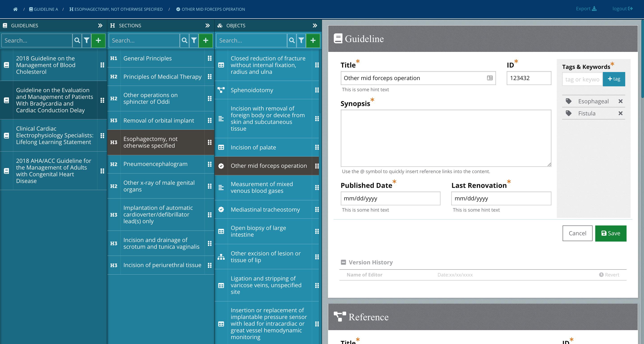Viewport: 644px width, 344px height.
Task: Remove the Fistula tag
Action: click(620, 113)
